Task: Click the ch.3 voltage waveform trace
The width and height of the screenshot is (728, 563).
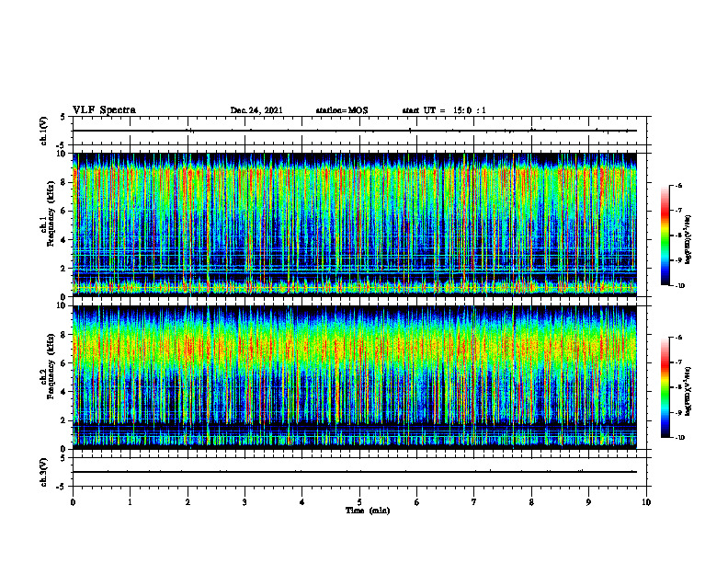Action: (355, 472)
